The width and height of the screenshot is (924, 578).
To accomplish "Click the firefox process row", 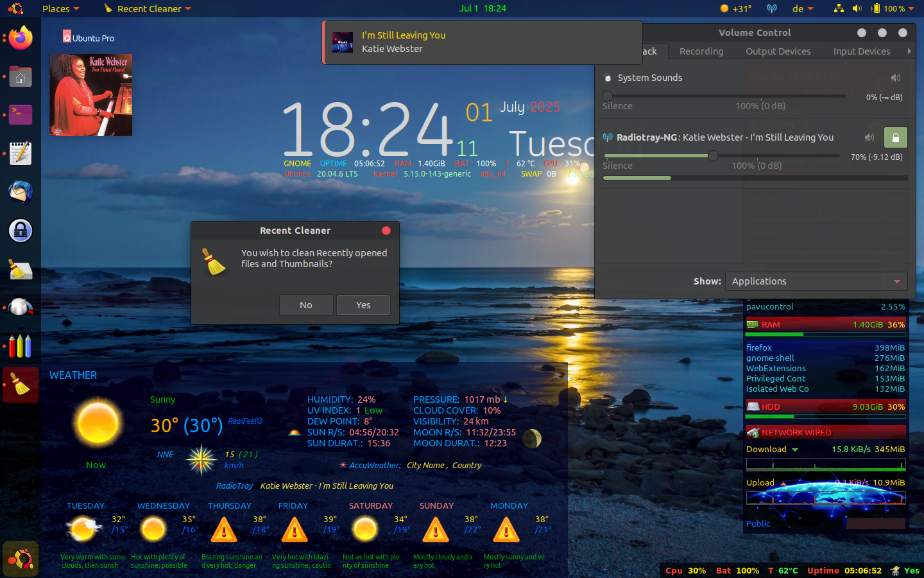I will tap(826, 347).
